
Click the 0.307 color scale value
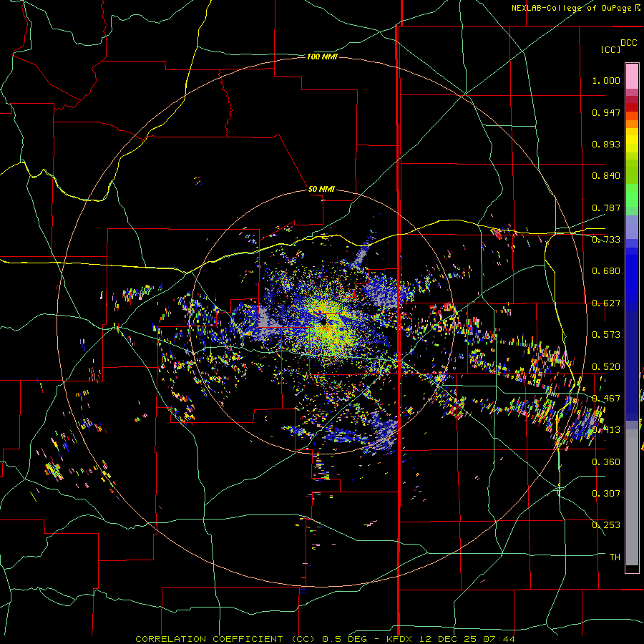[x=606, y=493]
